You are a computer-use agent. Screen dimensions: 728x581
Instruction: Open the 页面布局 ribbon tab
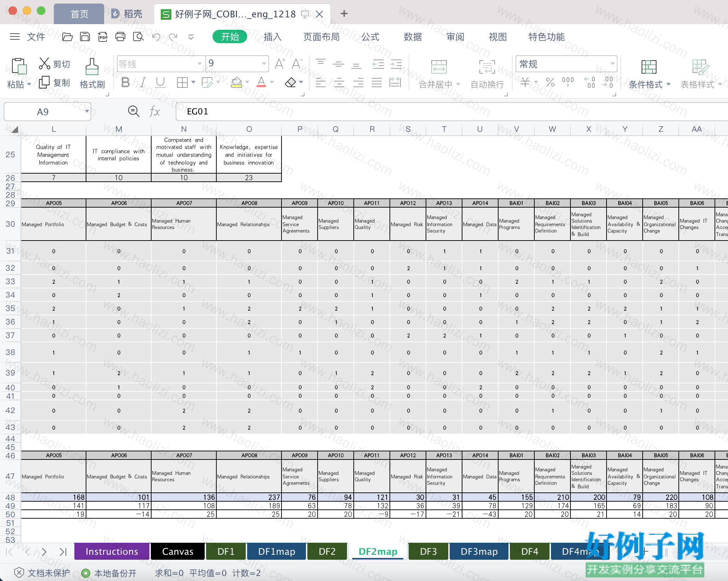tap(321, 37)
